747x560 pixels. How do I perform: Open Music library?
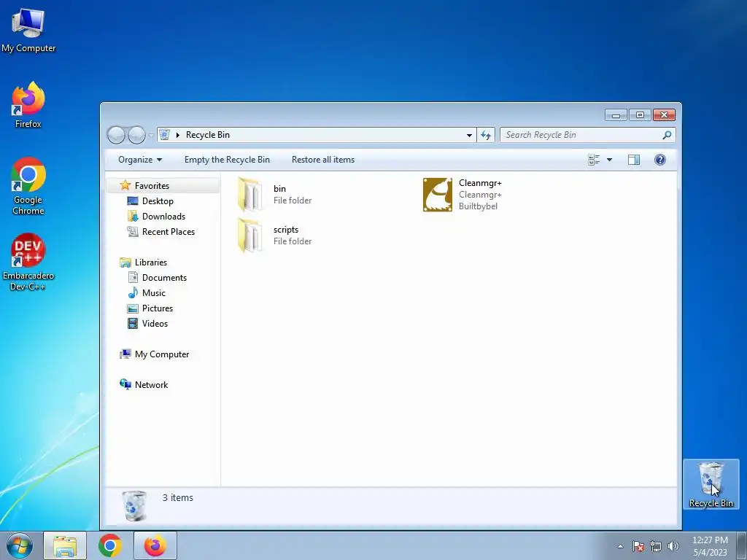[x=153, y=293]
